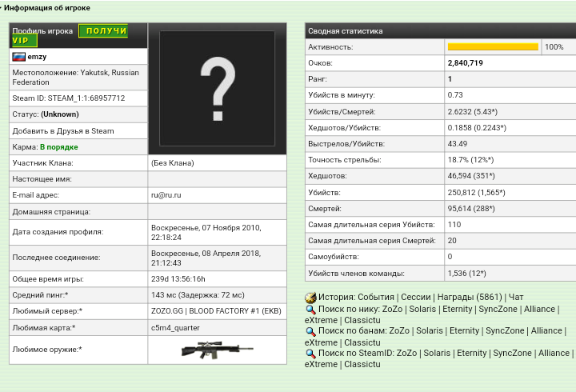The image size is (576, 392).
Task: Search by SteamID on ZoZo
Action: pyautogui.click(x=406, y=353)
